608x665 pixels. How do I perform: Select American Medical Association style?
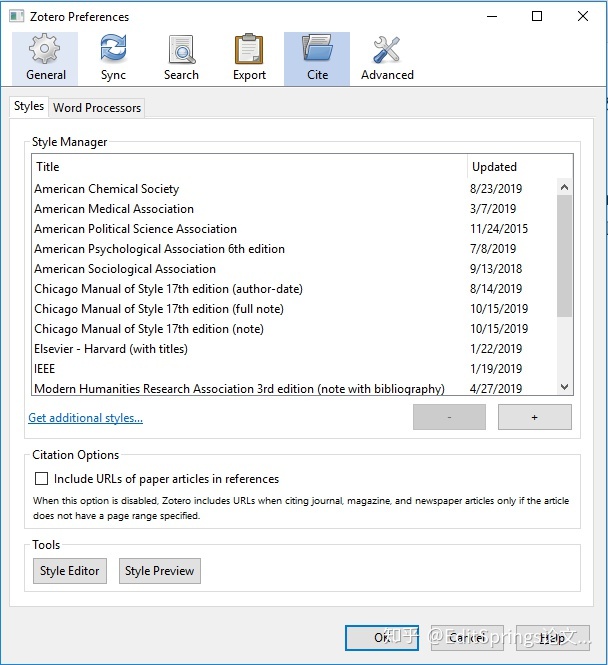[x=295, y=209]
